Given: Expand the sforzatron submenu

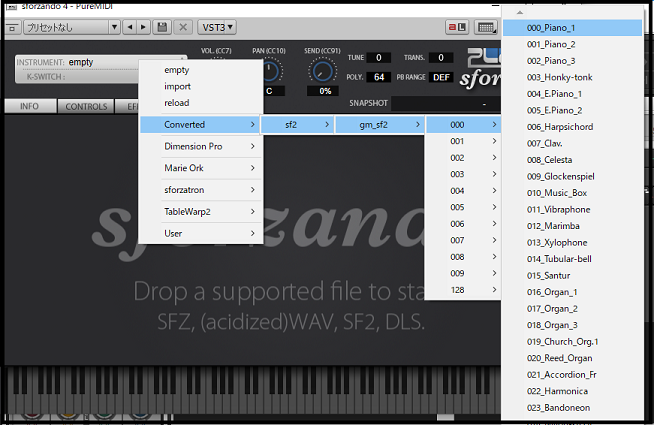Looking at the screenshot, I should 201,190.
